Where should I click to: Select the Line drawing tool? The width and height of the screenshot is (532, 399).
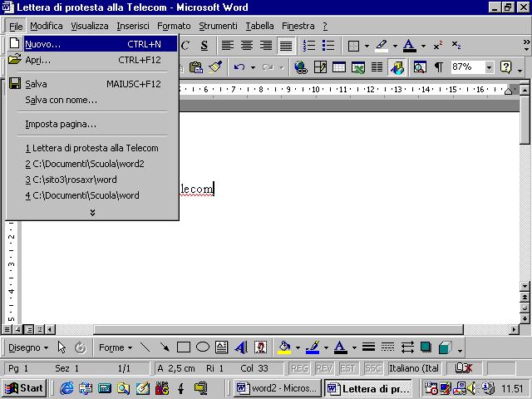pyautogui.click(x=145, y=347)
